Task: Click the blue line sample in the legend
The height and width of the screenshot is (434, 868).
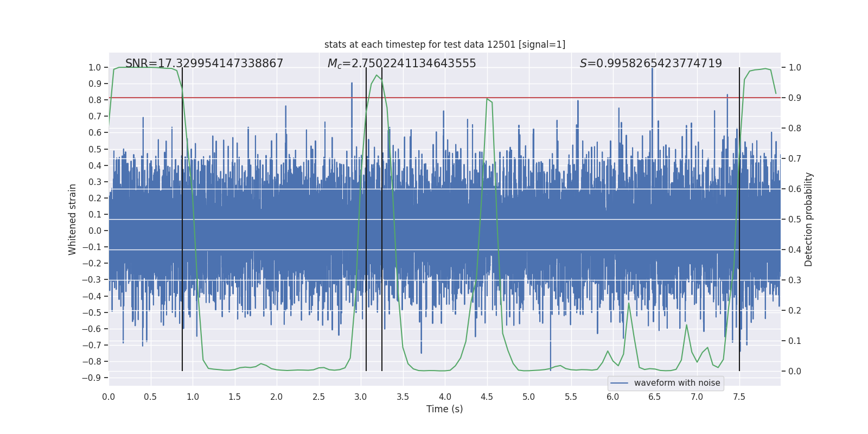Action: pos(619,383)
